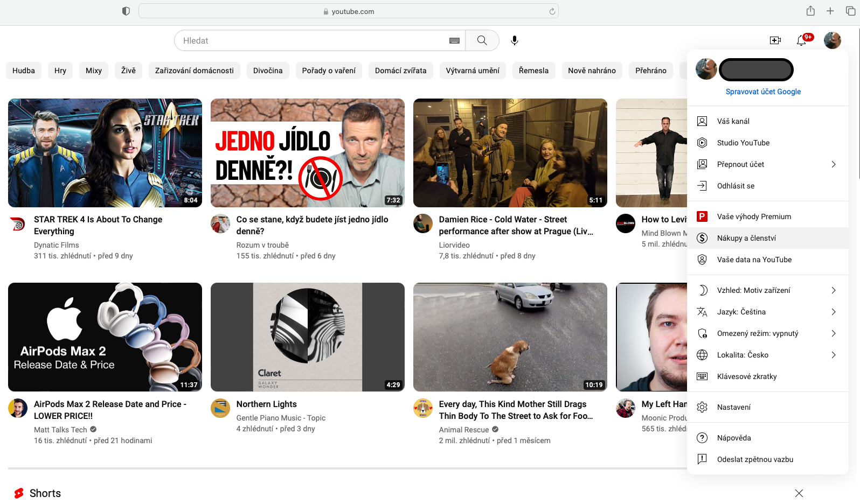860x504 pixels.
Task: Select the Výtvarná umění chip
Action: point(473,71)
